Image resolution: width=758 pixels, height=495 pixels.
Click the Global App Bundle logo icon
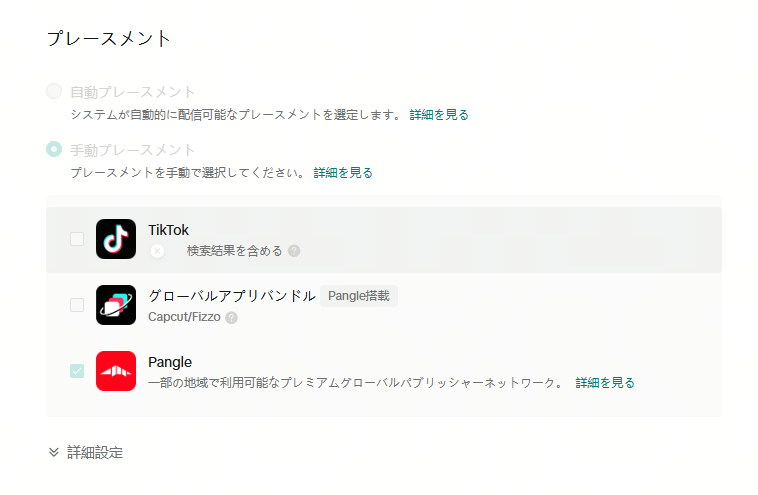[x=116, y=305]
